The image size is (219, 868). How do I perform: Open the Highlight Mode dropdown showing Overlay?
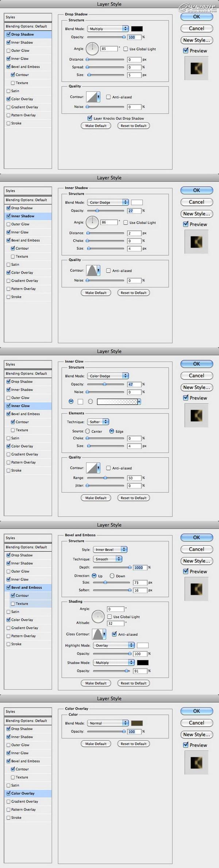click(x=114, y=645)
